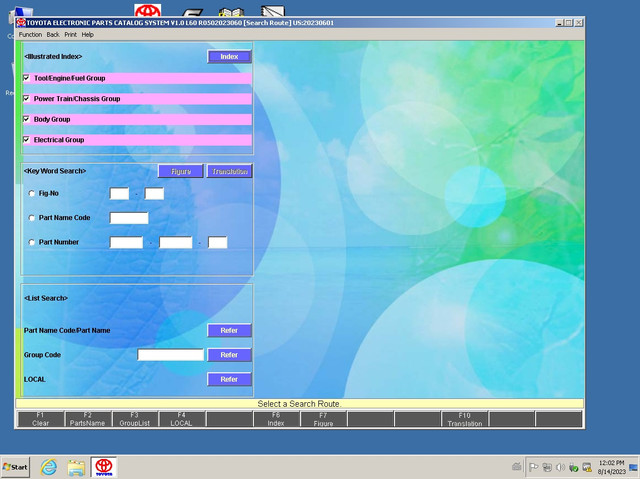Focus the middle Part Number input box

tap(176, 242)
